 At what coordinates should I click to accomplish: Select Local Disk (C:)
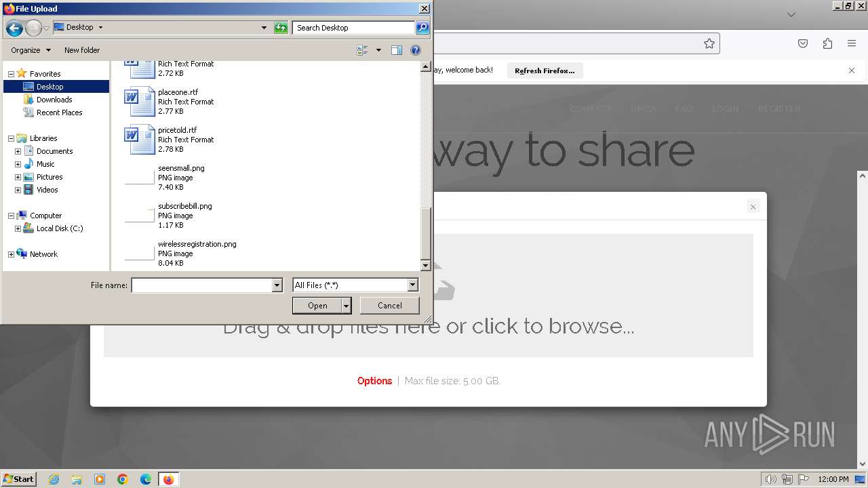coord(59,228)
